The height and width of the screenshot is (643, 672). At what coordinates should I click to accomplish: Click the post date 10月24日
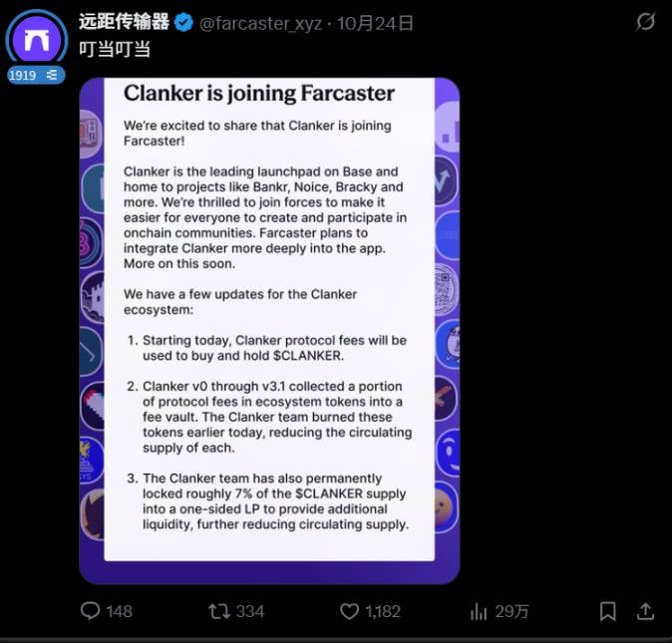point(377,22)
